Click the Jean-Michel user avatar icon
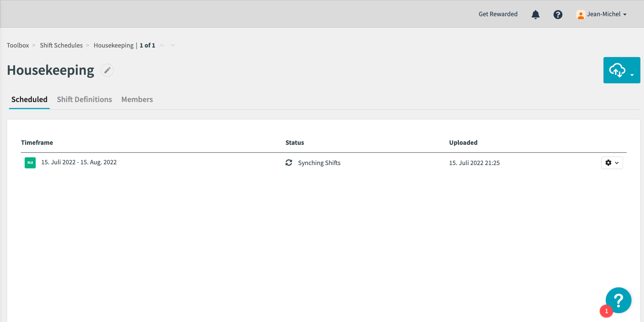The width and height of the screenshot is (644, 322). (x=580, y=14)
